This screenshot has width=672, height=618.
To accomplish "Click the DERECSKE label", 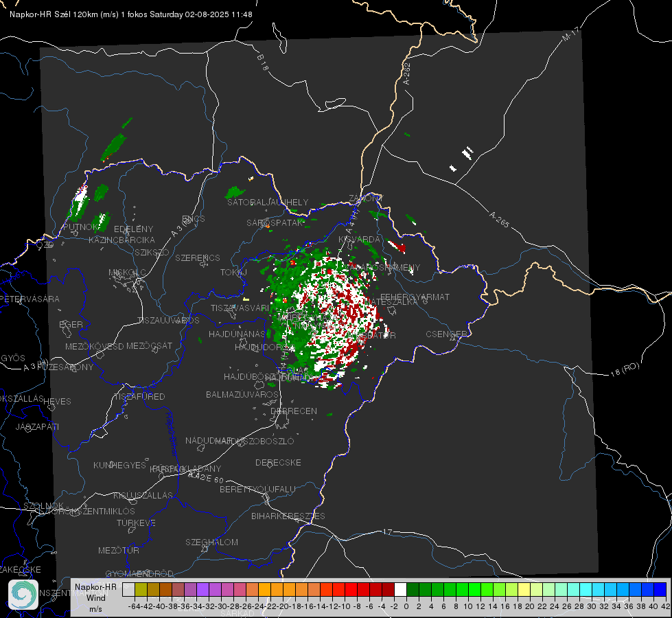I will [278, 462].
